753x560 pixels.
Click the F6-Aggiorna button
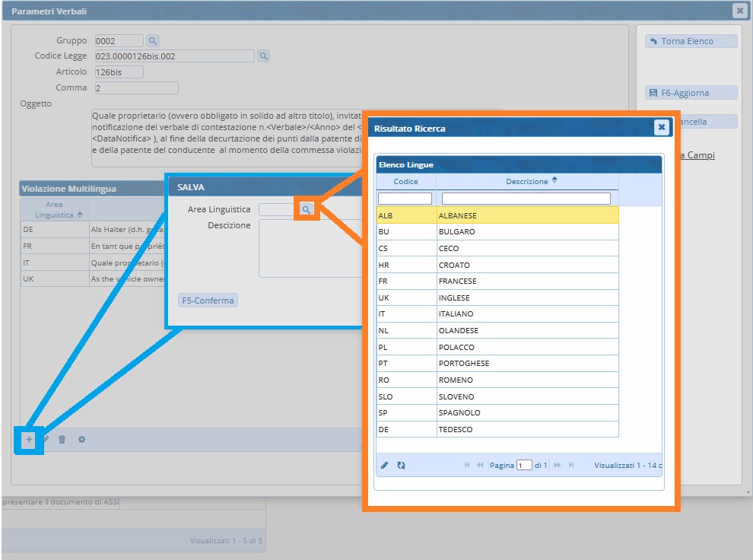point(691,93)
